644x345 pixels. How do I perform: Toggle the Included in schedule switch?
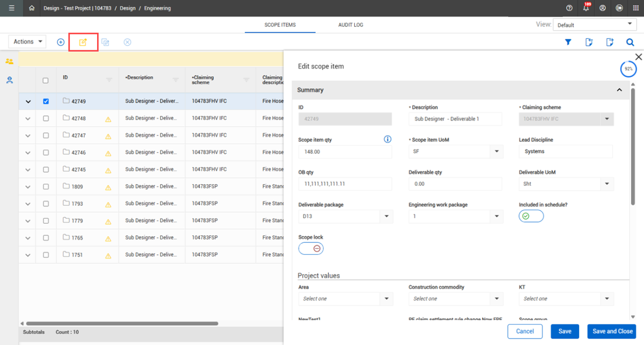click(x=531, y=216)
